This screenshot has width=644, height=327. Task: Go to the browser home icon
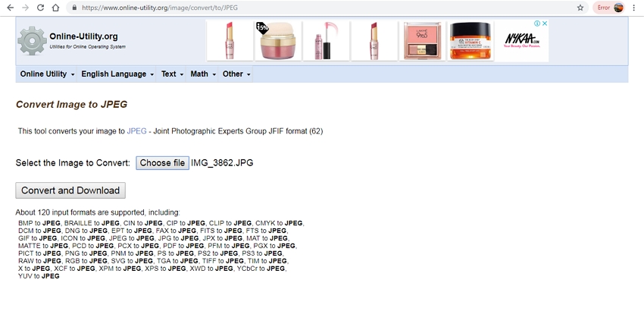point(55,8)
